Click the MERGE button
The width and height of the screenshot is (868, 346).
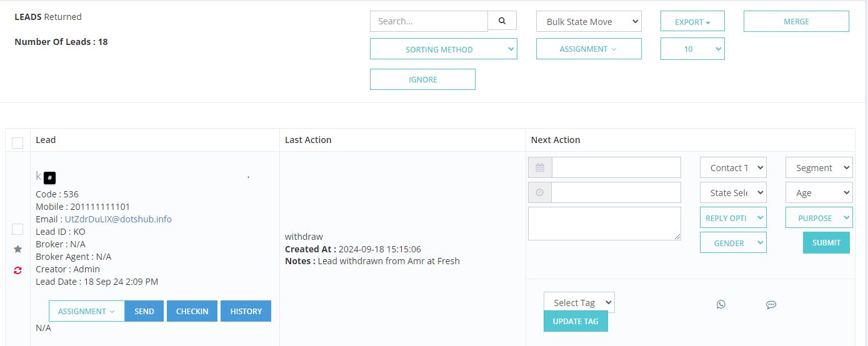click(x=796, y=21)
